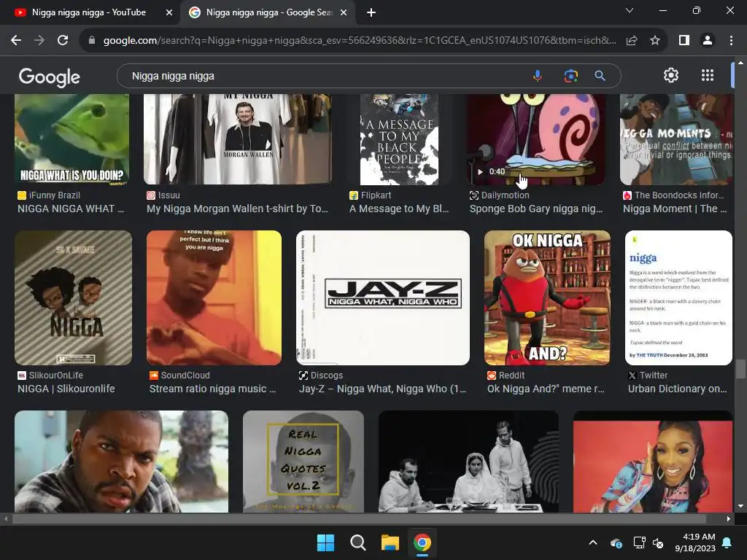Visit the SoundCloud source link
The width and height of the screenshot is (747, 560).
point(179,376)
